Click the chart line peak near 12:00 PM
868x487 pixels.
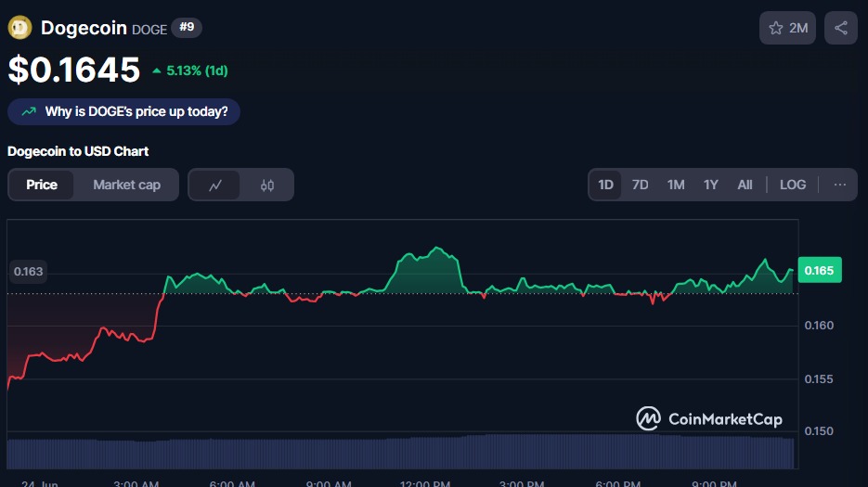[x=438, y=248]
